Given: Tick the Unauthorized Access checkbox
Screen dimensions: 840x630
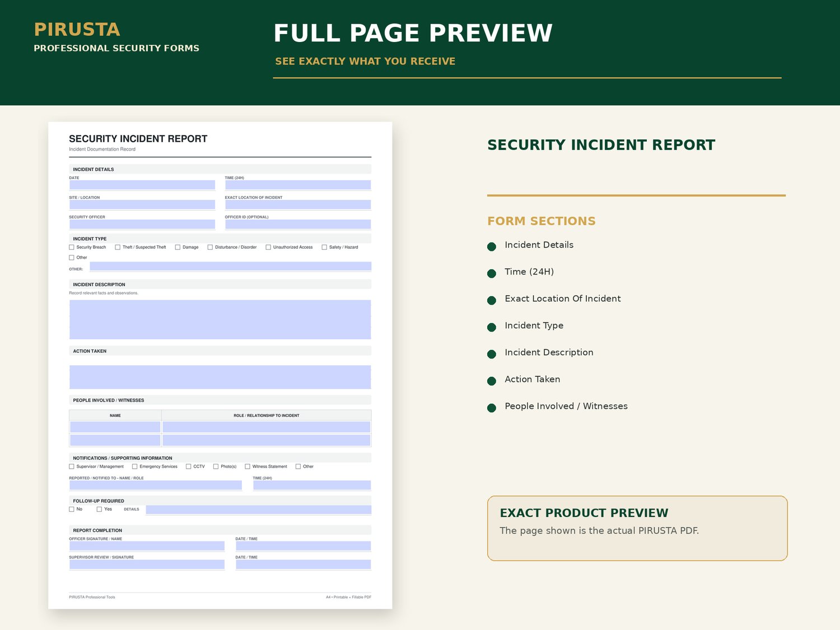Looking at the screenshot, I should (268, 247).
